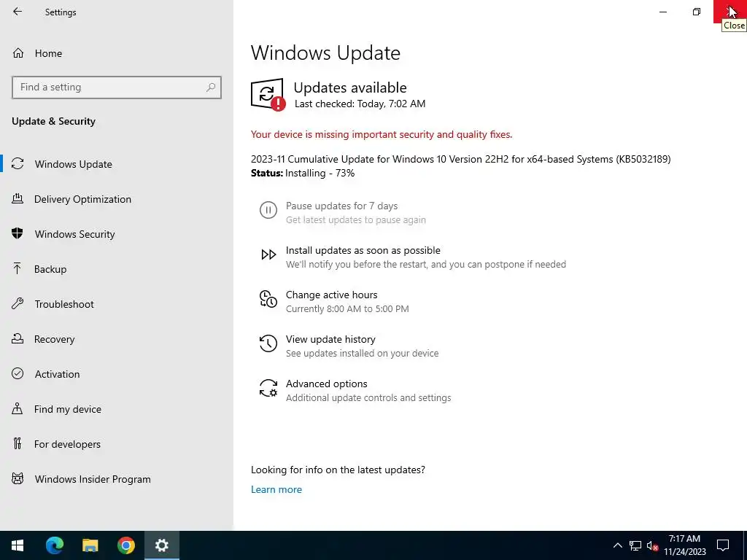The width and height of the screenshot is (747, 560).
Task: Click the gear-sync icon for Advanced options
Action: pos(268,388)
